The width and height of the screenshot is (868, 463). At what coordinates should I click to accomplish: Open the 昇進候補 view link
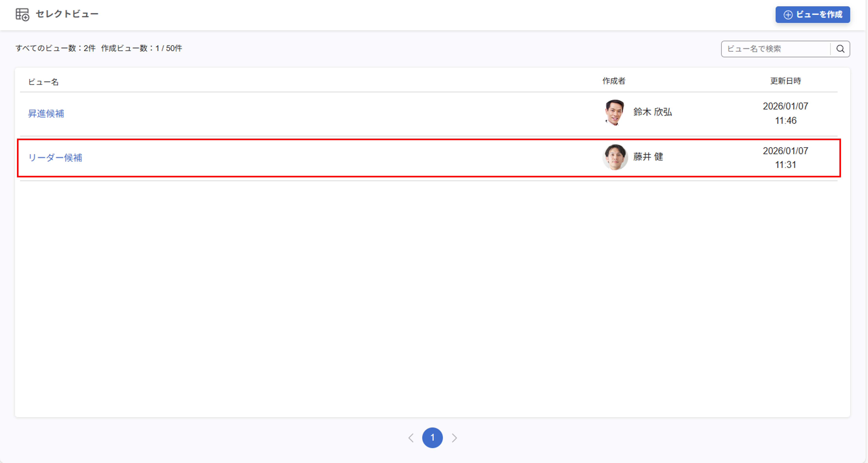pos(46,114)
